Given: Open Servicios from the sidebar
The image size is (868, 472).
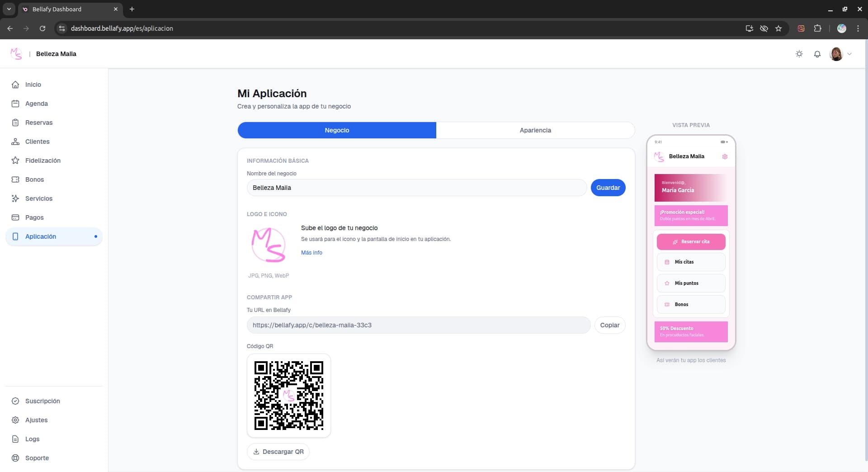Looking at the screenshot, I should click(38, 198).
